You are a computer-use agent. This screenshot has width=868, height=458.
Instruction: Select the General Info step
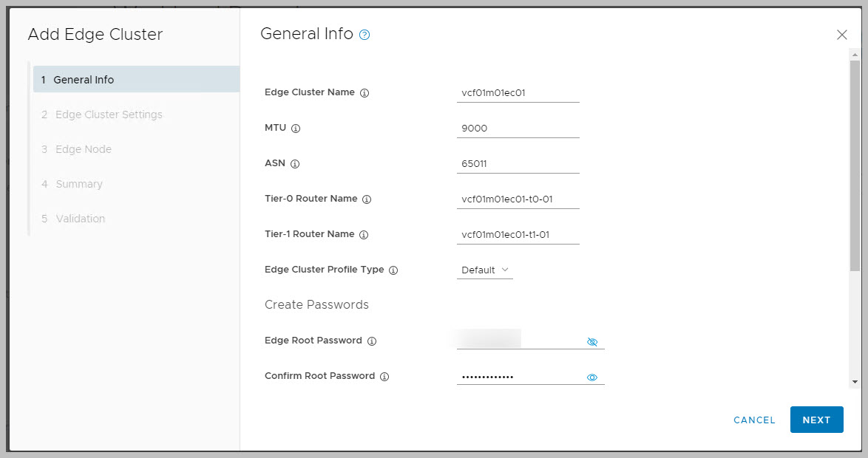click(x=84, y=80)
